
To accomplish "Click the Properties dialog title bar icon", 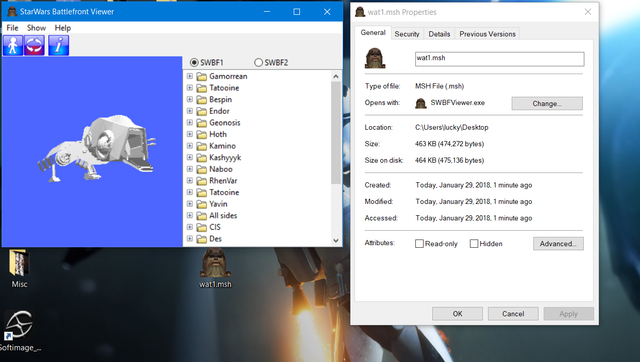I will tap(360, 12).
